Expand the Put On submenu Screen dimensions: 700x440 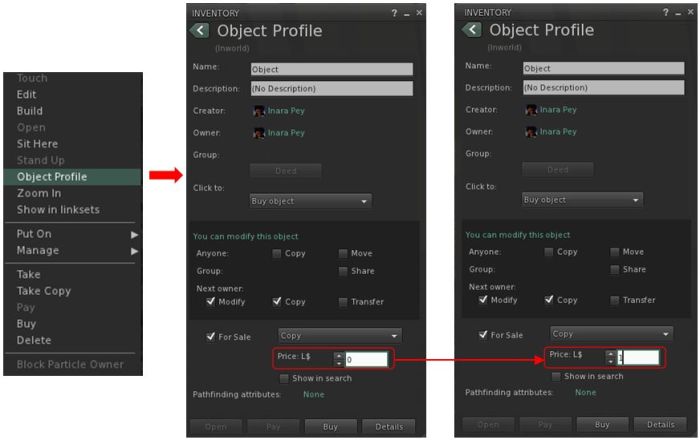coord(73,234)
